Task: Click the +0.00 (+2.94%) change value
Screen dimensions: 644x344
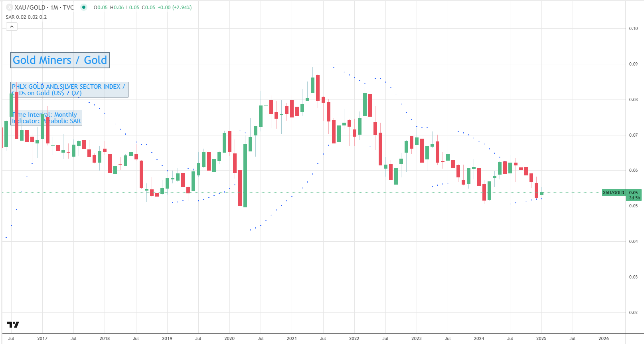Action: coord(175,7)
